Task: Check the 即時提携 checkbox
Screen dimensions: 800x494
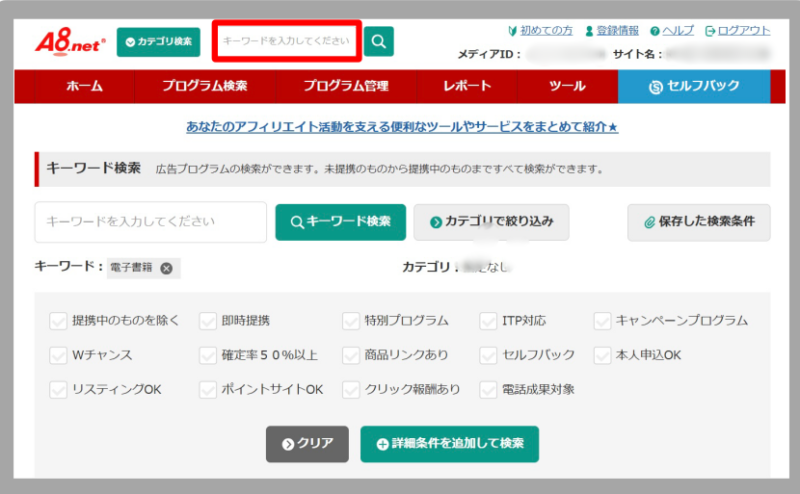Action: [208, 321]
